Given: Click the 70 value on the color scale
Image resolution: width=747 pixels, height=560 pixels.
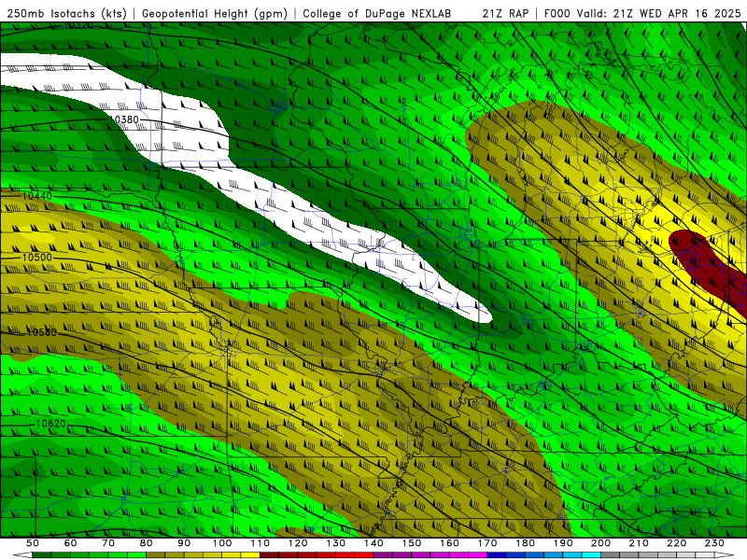Looking at the screenshot, I should pos(108,543).
